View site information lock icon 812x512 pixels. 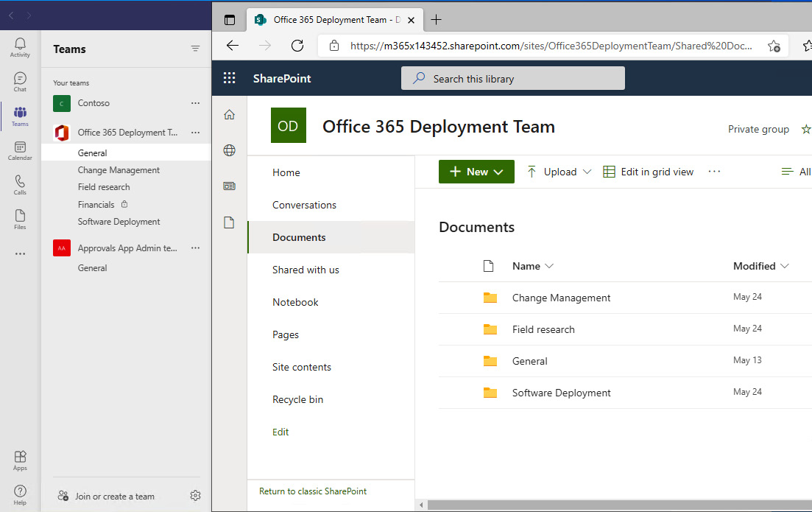[x=334, y=46]
